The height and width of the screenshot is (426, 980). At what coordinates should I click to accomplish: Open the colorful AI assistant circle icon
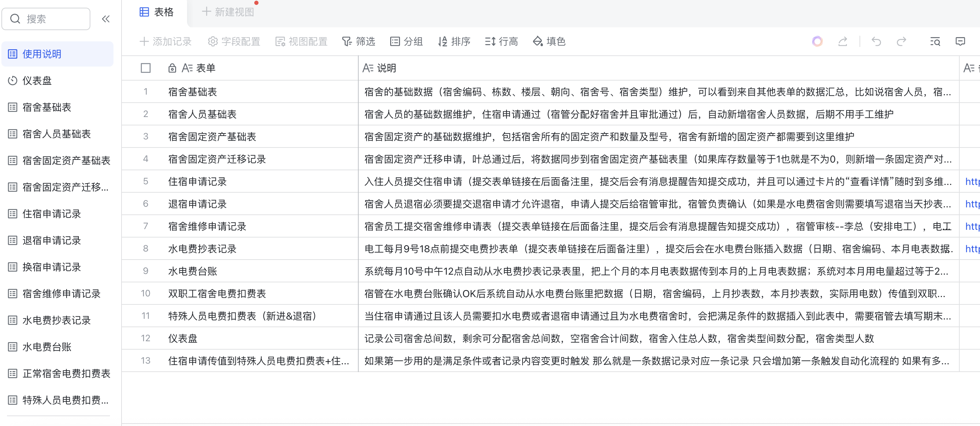coord(817,41)
